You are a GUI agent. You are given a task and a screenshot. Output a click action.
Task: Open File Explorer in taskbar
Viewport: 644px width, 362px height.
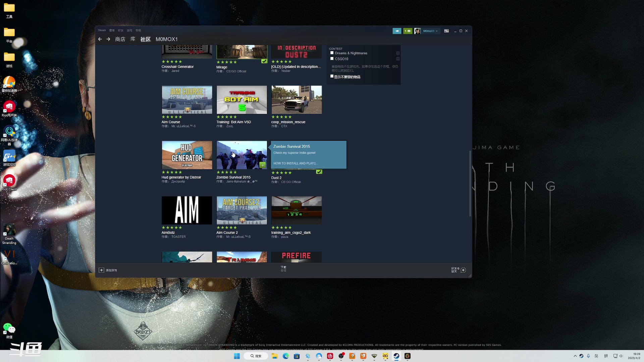click(275, 356)
